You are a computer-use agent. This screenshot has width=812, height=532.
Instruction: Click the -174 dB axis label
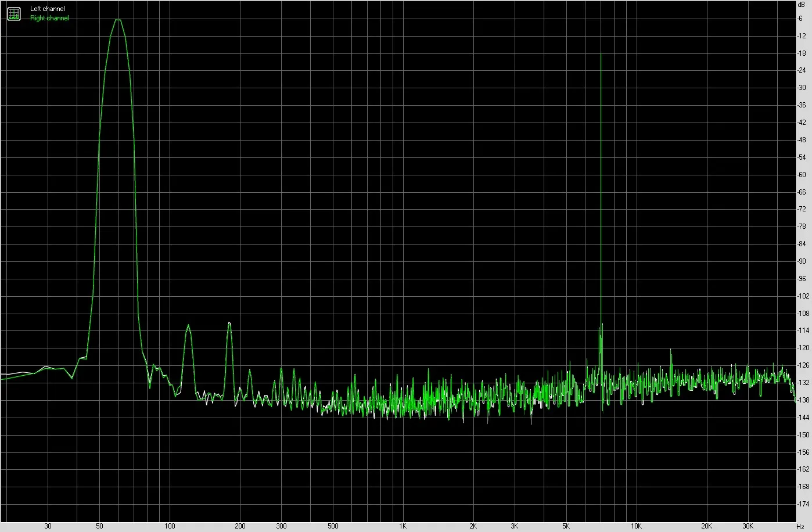tap(803, 504)
